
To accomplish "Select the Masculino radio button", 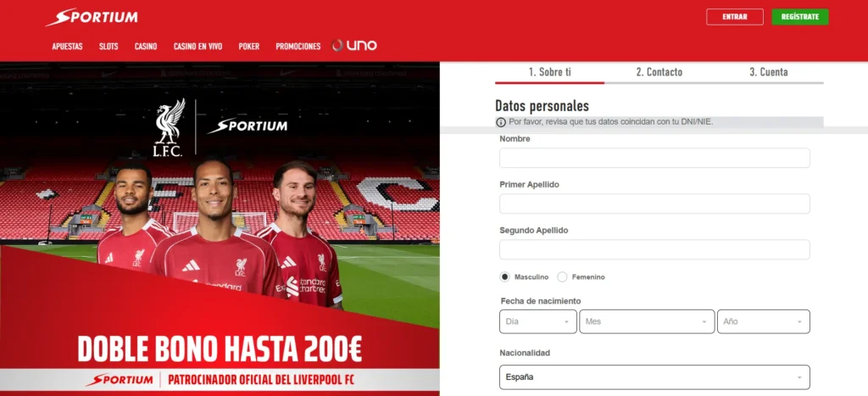I will click(504, 277).
